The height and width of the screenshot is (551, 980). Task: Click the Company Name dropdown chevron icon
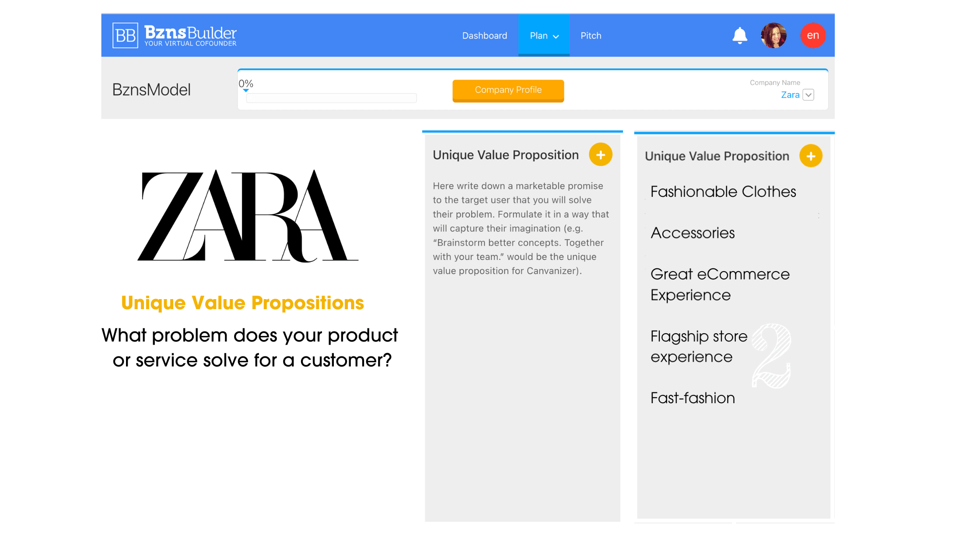[x=808, y=94]
